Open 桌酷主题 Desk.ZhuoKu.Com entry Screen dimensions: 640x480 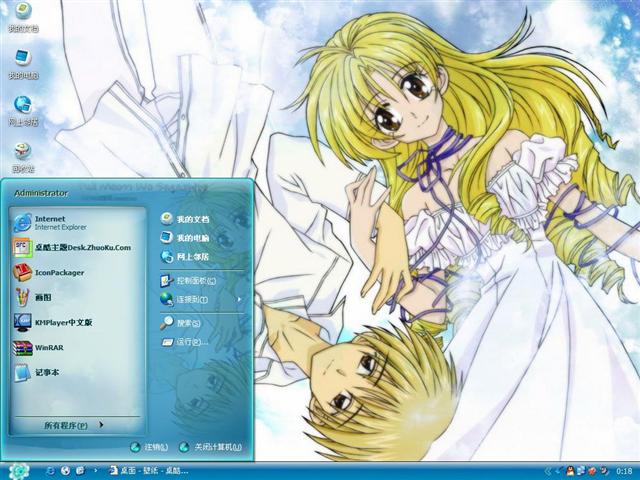pos(78,247)
